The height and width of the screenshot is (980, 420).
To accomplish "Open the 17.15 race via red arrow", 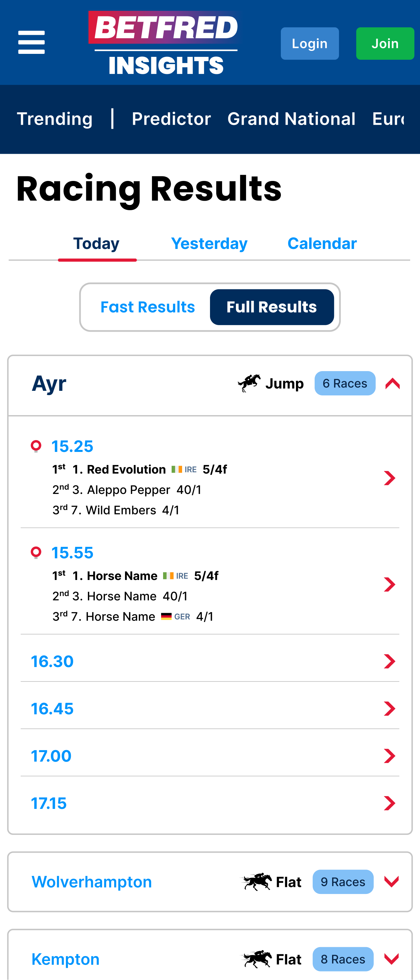I will click(389, 803).
